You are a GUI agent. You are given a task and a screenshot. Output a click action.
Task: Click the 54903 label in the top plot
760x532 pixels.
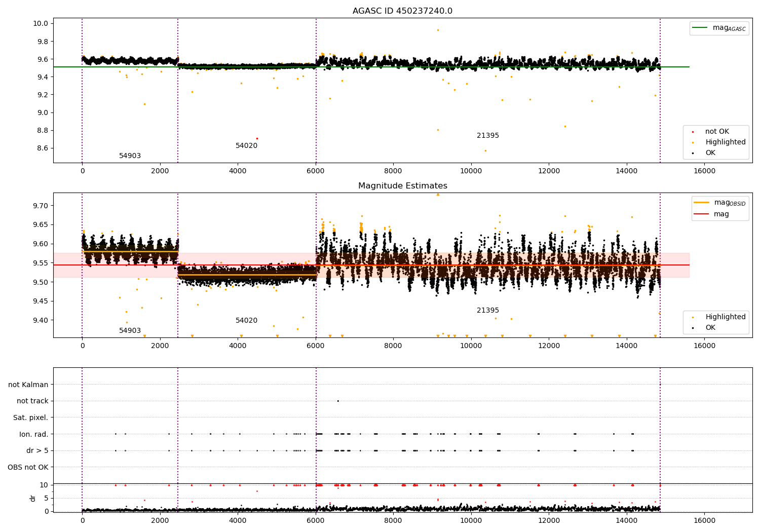[130, 156]
